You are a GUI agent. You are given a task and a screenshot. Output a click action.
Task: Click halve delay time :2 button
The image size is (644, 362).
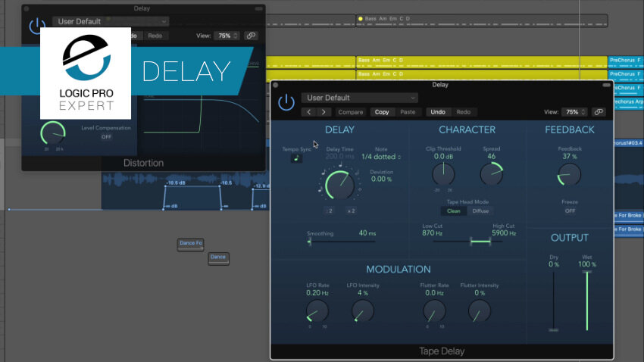(x=329, y=211)
